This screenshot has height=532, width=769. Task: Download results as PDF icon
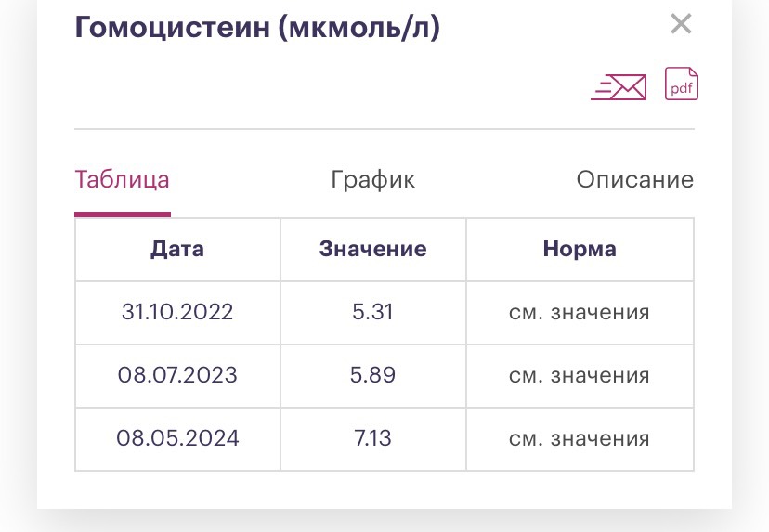tap(682, 84)
